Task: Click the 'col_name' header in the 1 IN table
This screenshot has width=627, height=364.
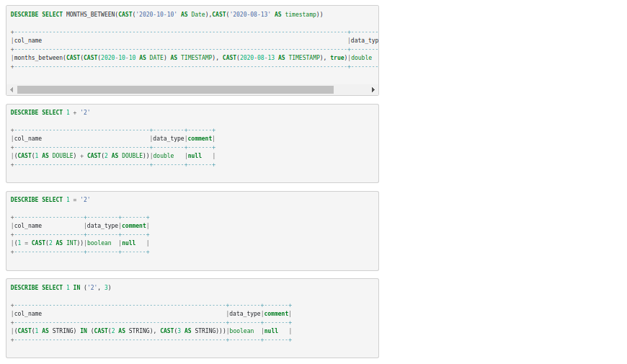Action: (28, 314)
